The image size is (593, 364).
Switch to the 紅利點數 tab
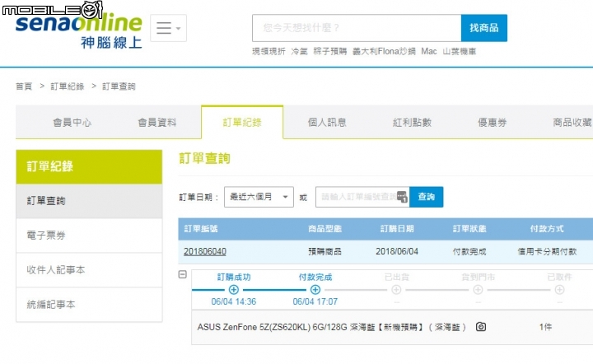[413, 123]
